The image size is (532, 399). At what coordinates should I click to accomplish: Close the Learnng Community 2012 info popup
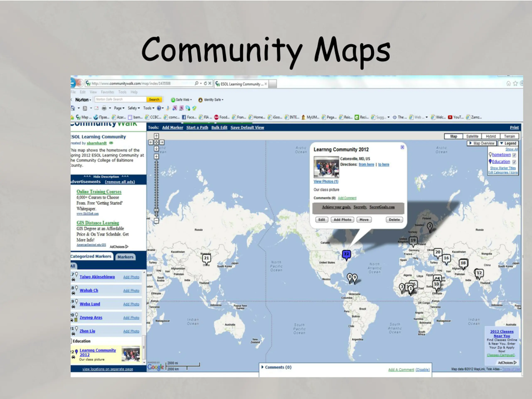coord(402,147)
